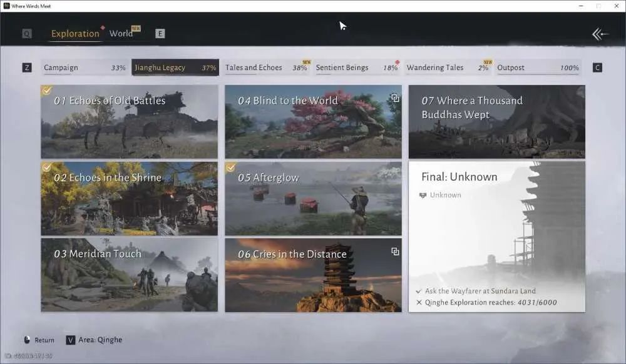Open the 05 Afterglow card
This screenshot has height=364, width=626.
314,198
